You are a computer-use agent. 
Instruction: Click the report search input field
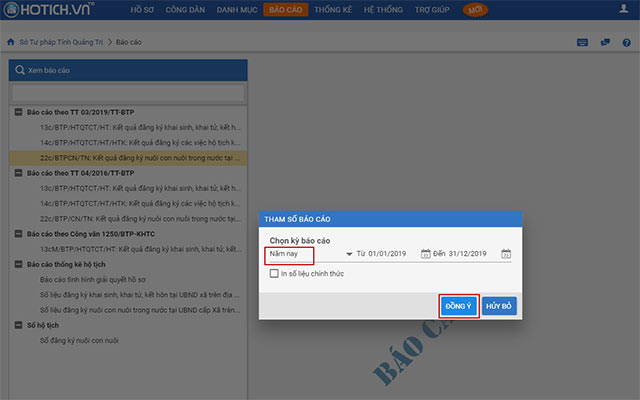[128, 93]
